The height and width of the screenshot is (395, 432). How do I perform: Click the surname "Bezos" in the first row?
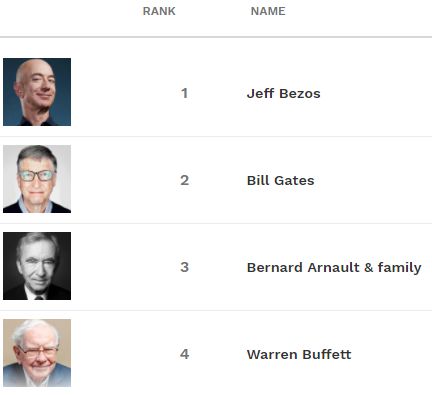click(300, 93)
